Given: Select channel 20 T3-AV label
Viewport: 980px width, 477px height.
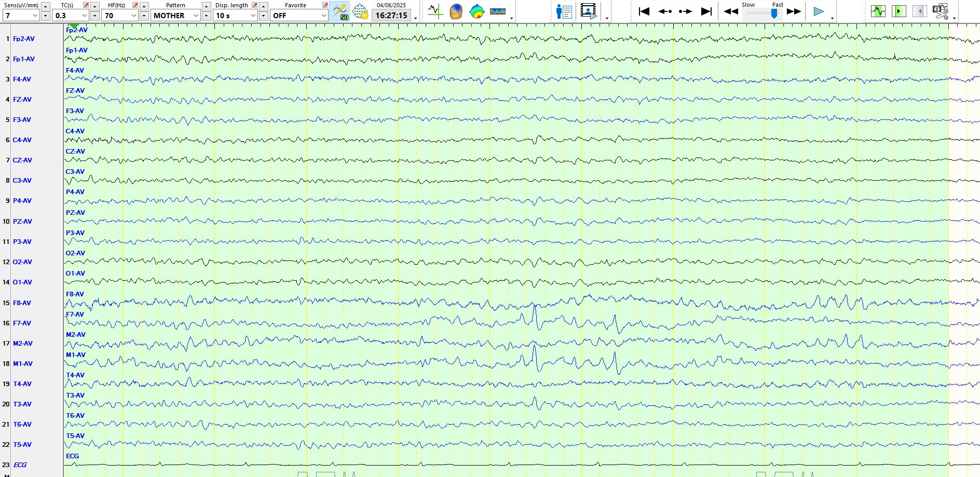Looking at the screenshot, I should pos(22,404).
